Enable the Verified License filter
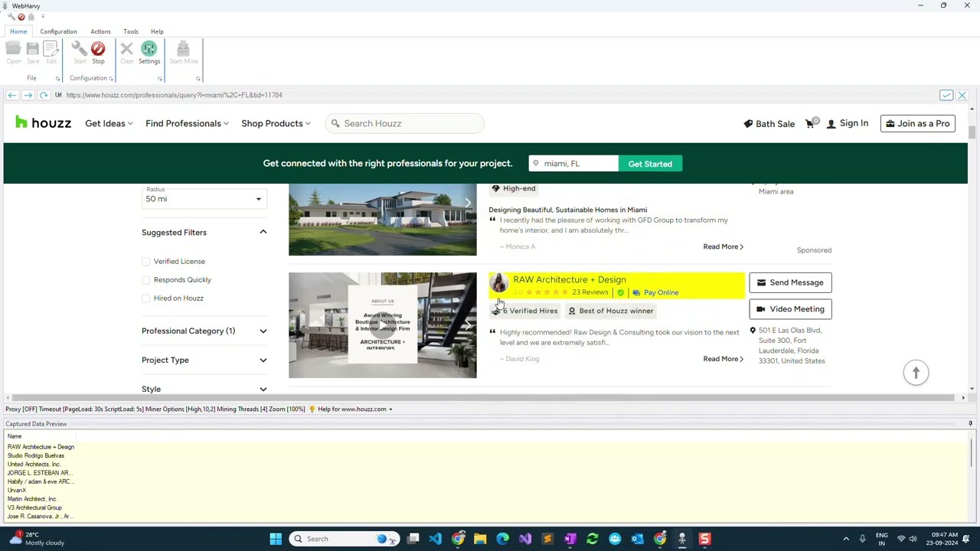The height and width of the screenshot is (551, 980). (x=146, y=262)
